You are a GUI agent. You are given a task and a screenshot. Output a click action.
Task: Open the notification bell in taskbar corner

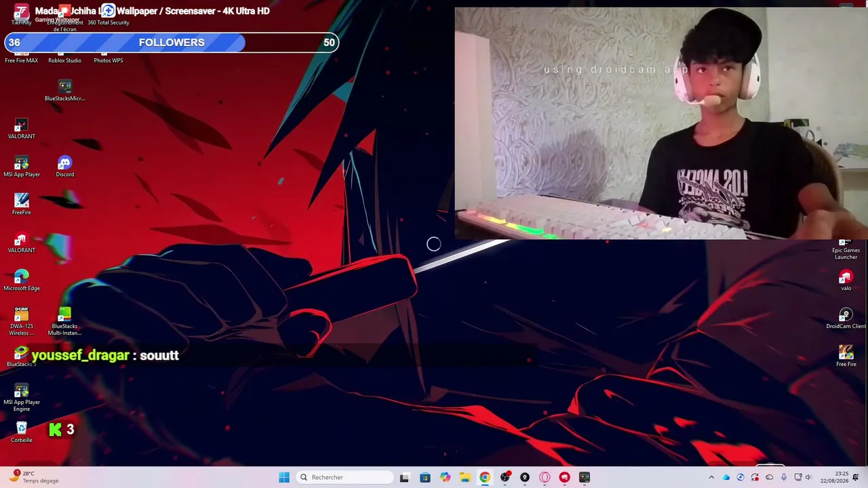(x=856, y=477)
